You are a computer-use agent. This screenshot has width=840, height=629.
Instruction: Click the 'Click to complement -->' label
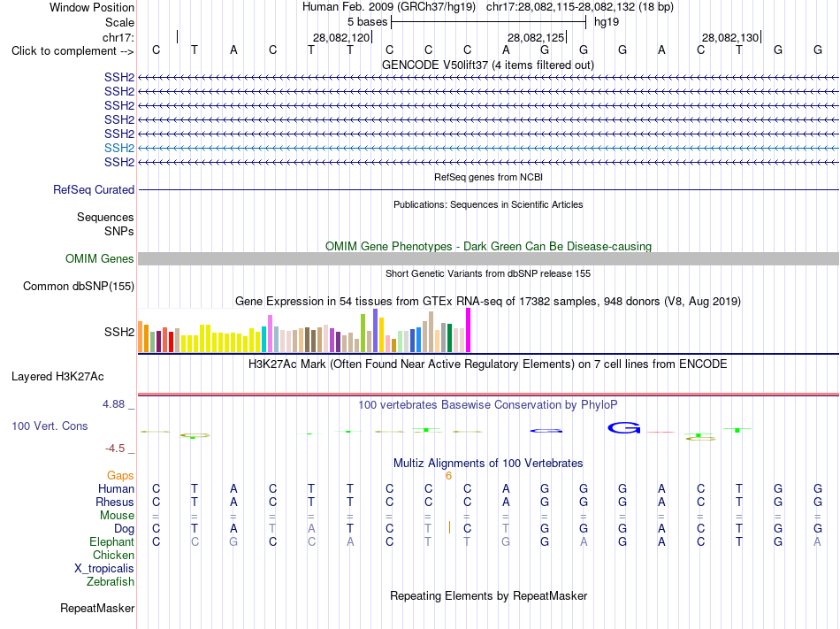(73, 51)
